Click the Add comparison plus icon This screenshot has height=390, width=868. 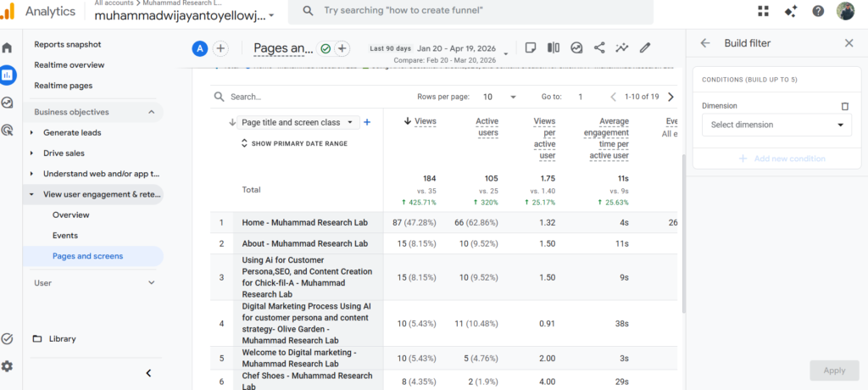click(x=220, y=49)
